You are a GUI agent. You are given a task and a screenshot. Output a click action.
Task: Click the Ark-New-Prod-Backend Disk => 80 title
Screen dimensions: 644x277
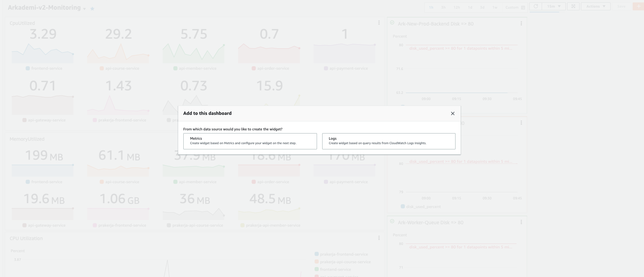(436, 24)
